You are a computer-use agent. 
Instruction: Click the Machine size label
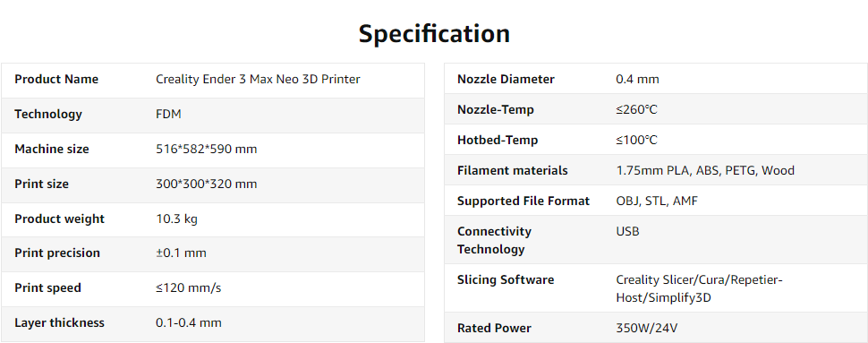tap(52, 149)
